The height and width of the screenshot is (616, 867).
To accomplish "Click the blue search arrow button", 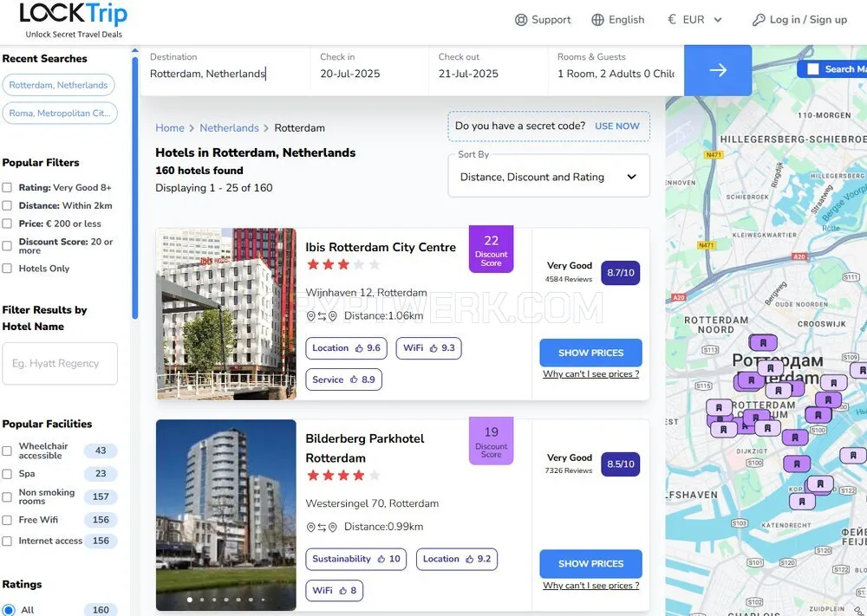I will pos(718,70).
